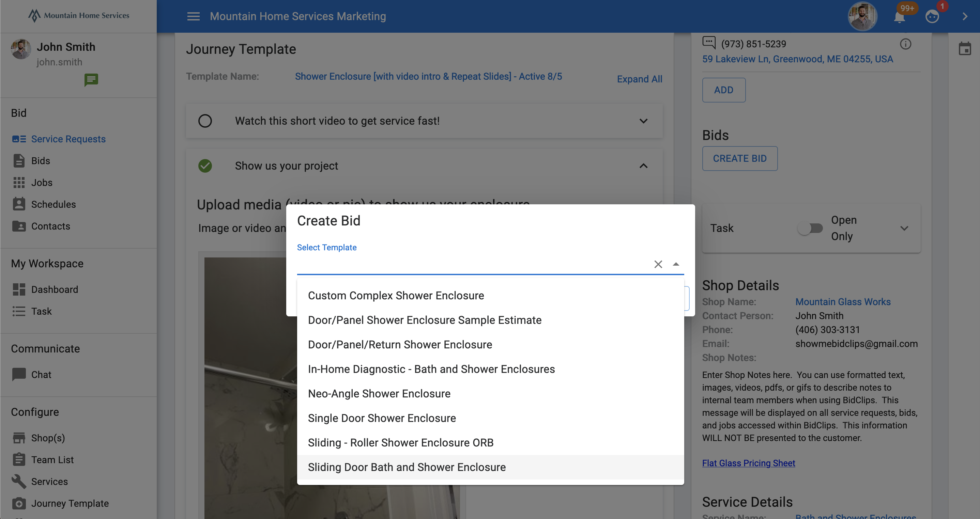Viewport: 980px width, 519px height.
Task: Open the Schedules calendar icon
Action: (x=19, y=204)
